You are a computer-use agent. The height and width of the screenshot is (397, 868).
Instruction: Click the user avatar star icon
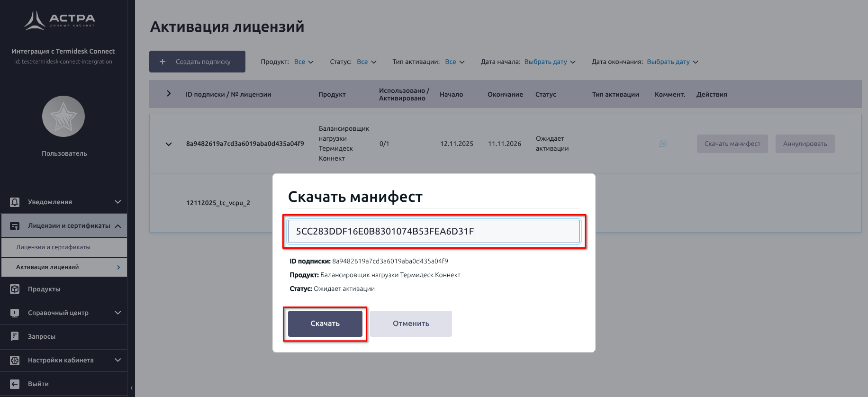(63, 117)
